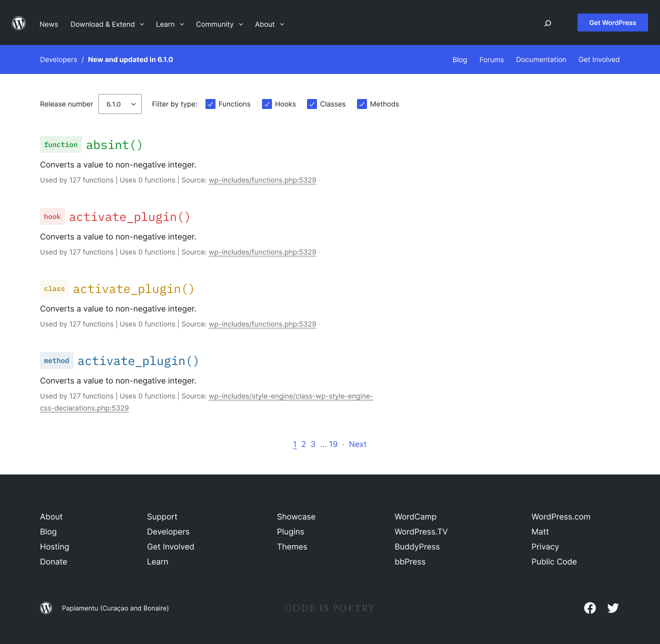Select current page 1 in pagination

pyautogui.click(x=295, y=444)
